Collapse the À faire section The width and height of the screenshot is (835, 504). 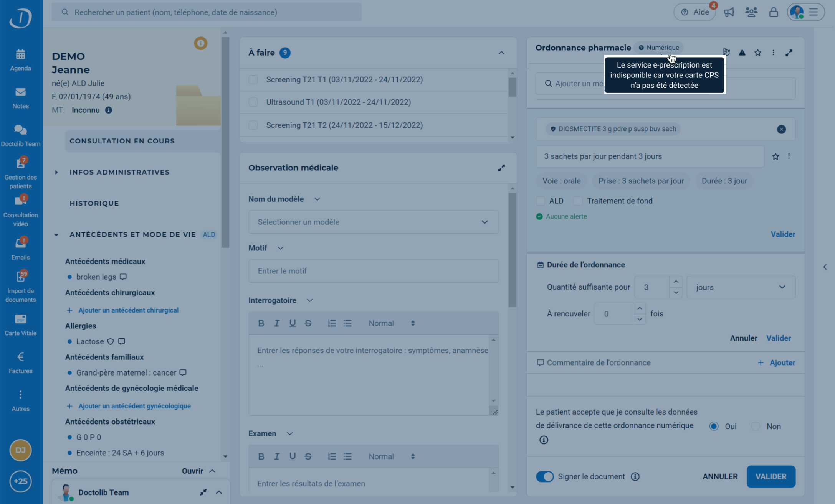click(x=501, y=53)
